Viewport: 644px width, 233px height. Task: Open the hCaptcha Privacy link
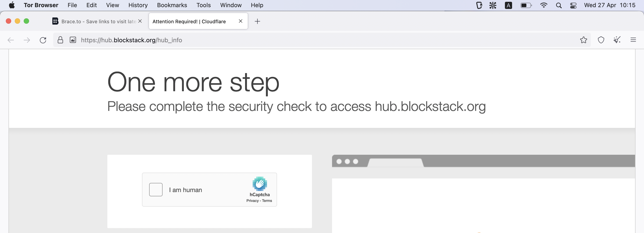tap(252, 201)
